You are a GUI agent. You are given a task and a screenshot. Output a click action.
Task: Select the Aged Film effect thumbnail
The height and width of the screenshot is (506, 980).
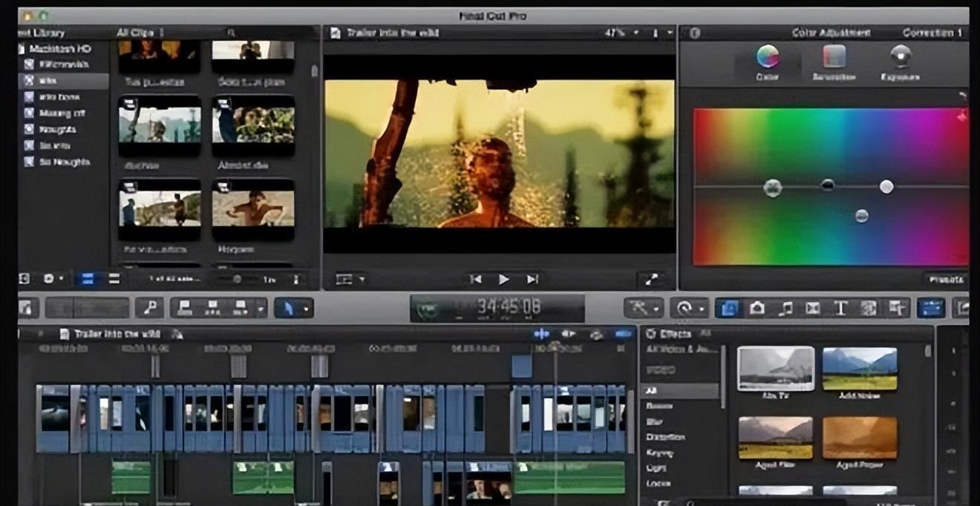[775, 438]
